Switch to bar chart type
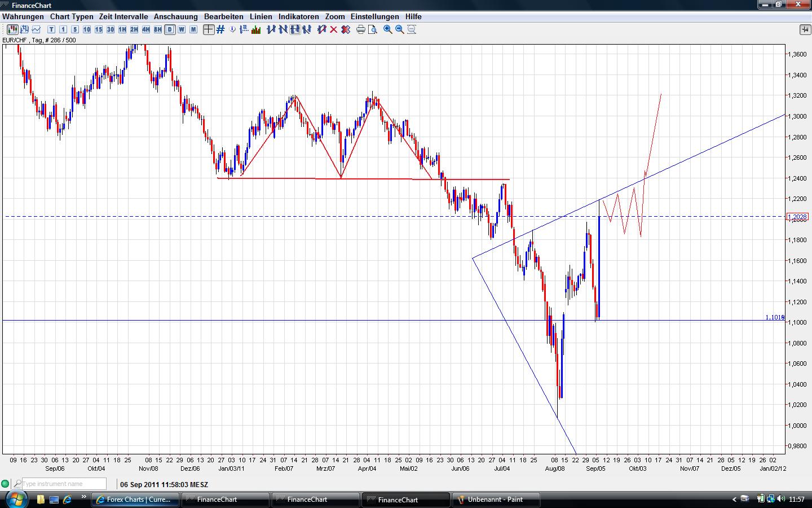 click(25, 29)
